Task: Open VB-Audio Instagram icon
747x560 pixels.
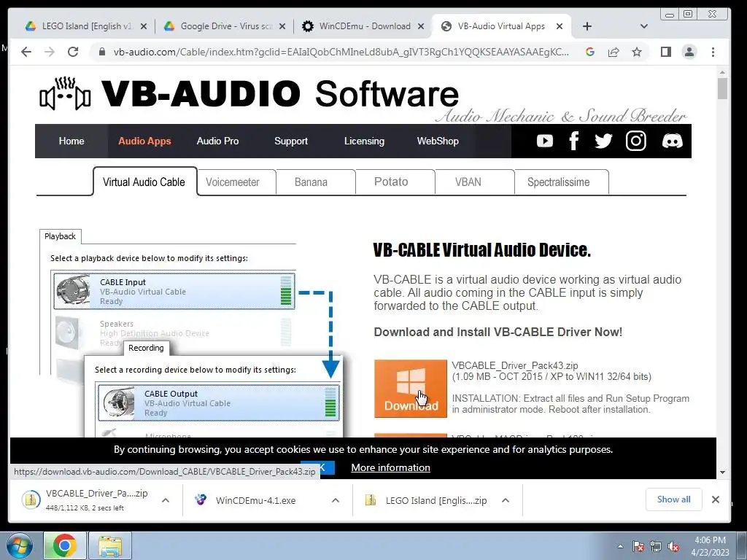Action: click(x=635, y=141)
